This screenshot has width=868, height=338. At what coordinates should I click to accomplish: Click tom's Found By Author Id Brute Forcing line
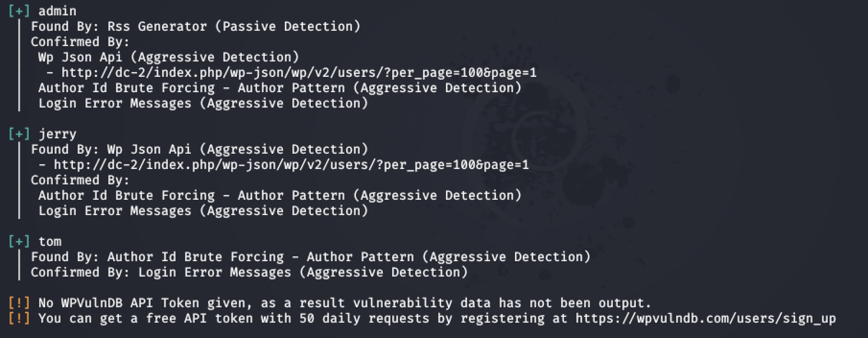pyautogui.click(x=310, y=257)
